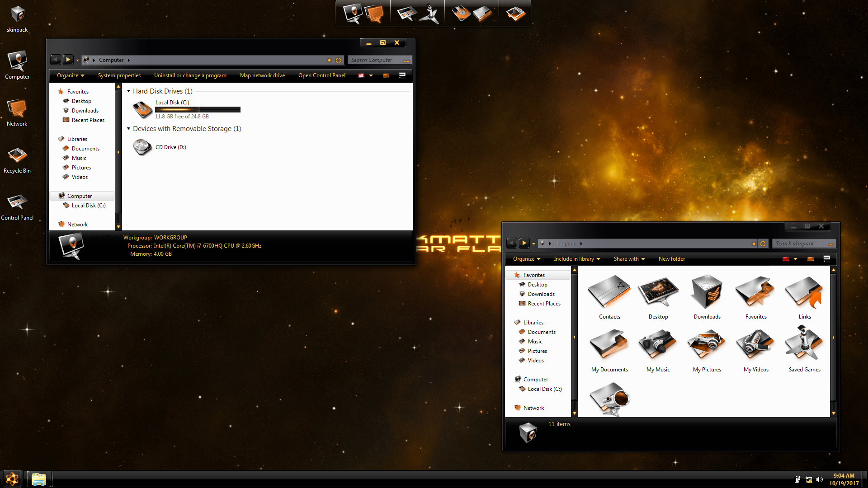Screen dimensions: 868x488
Task: Click the System properties toolbar item
Action: (119, 75)
